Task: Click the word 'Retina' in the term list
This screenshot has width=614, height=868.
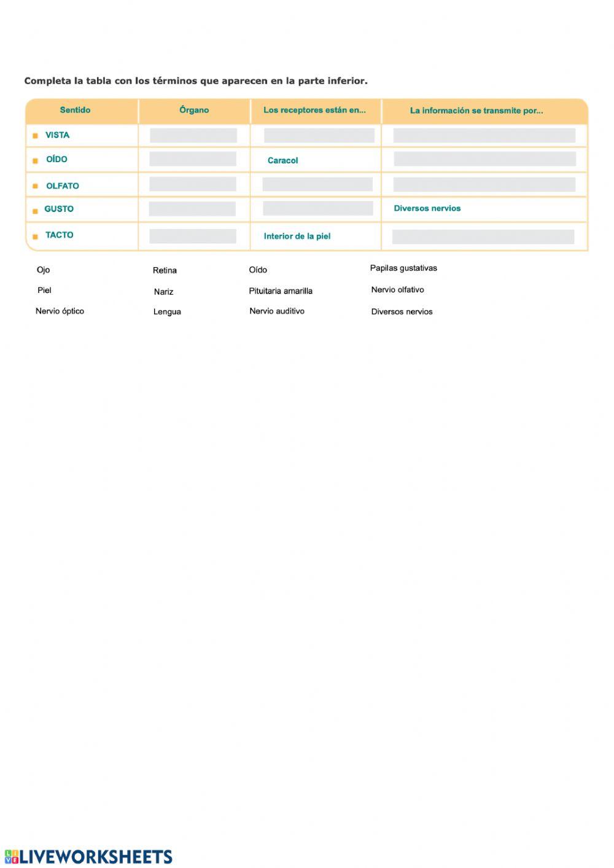Action: coord(165,270)
